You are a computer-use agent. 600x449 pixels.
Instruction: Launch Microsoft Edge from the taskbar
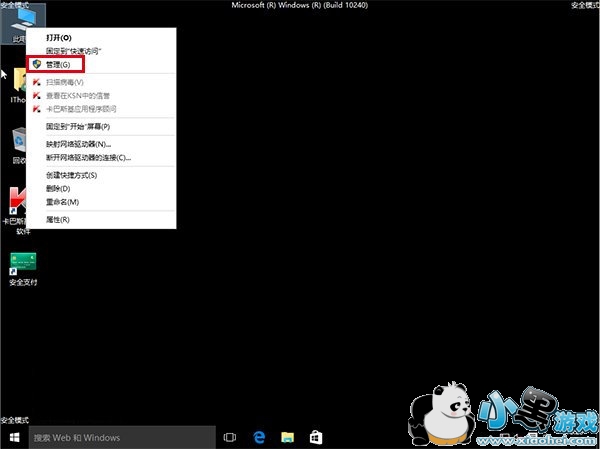(x=258, y=437)
